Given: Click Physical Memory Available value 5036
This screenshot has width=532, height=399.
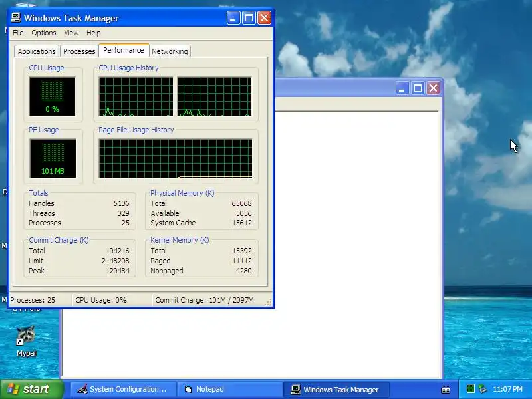Looking at the screenshot, I should pyautogui.click(x=244, y=213).
